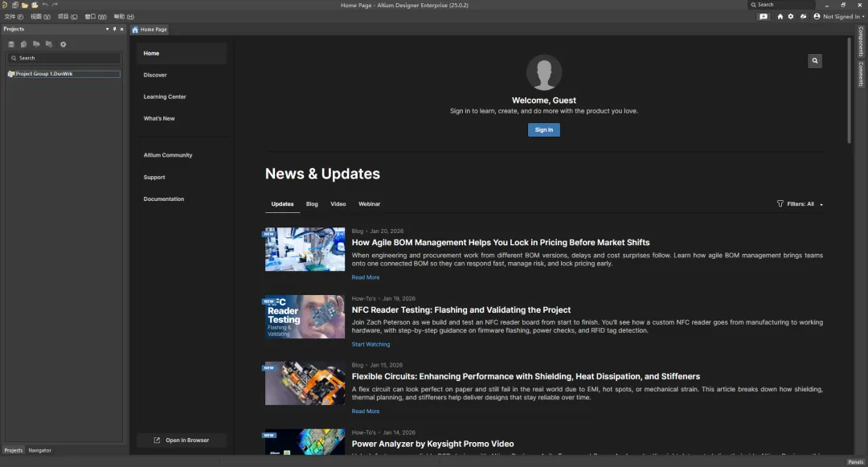Viewport: 868px width, 467px height.
Task: Open the Comments side panel tab
Action: [x=861, y=74]
